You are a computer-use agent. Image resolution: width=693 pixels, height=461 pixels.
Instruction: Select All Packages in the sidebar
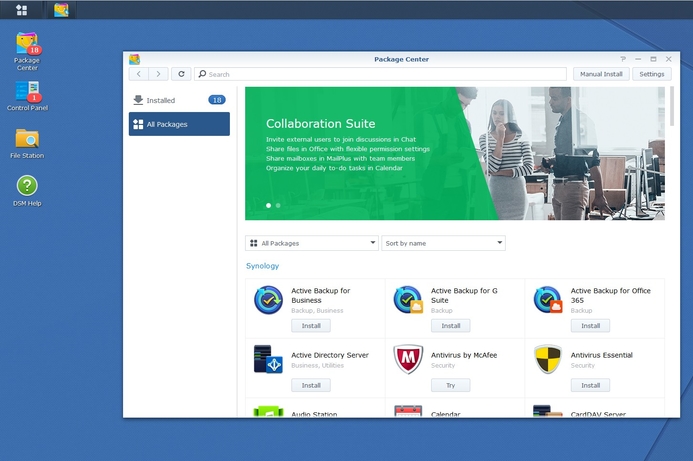[179, 124]
